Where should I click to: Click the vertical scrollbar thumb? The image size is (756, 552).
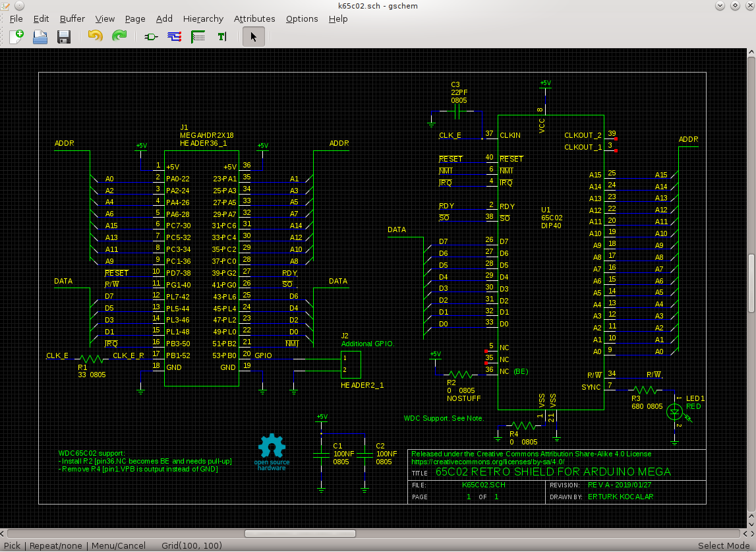click(x=751, y=283)
